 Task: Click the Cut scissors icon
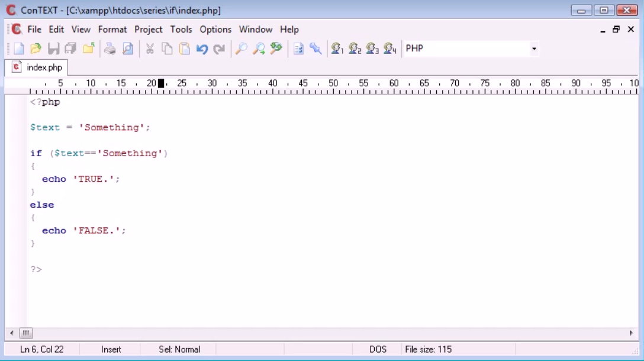pos(150,49)
